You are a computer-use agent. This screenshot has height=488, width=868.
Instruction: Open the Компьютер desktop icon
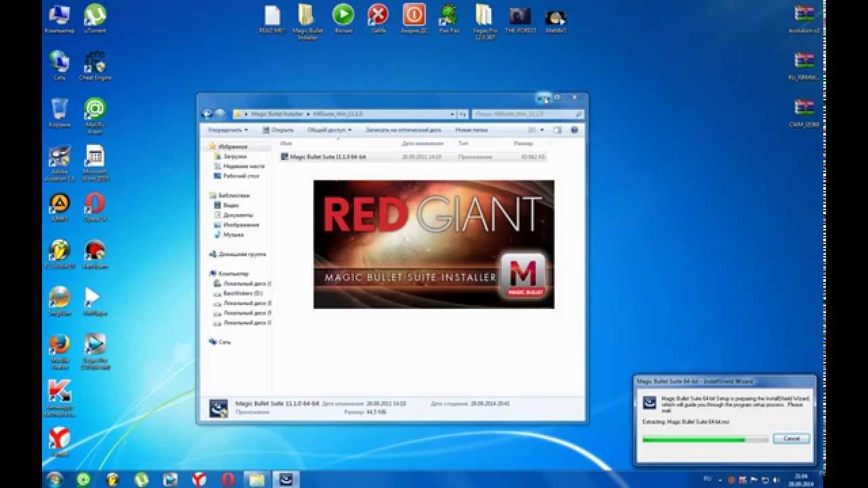click(x=59, y=18)
